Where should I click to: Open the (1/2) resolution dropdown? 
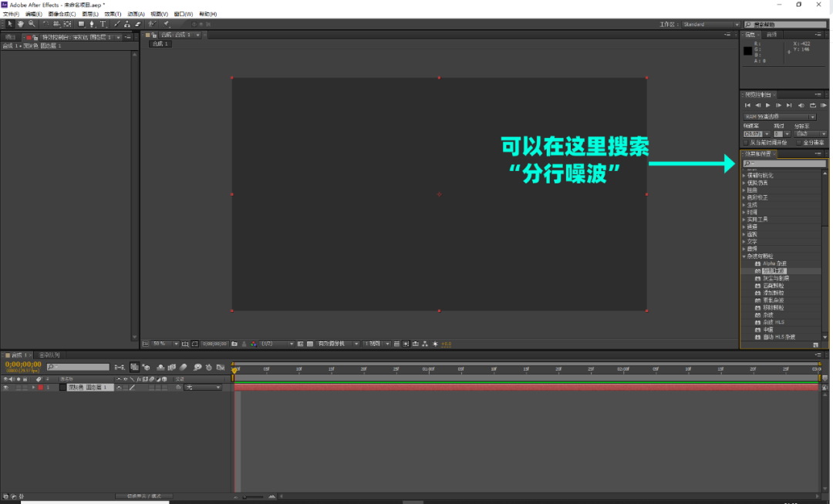pos(277,344)
